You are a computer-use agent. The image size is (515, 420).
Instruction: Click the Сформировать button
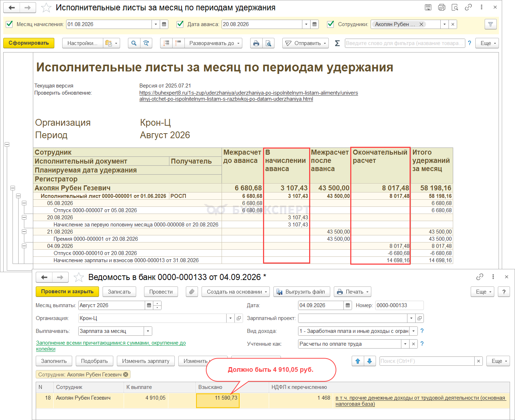coord(29,43)
